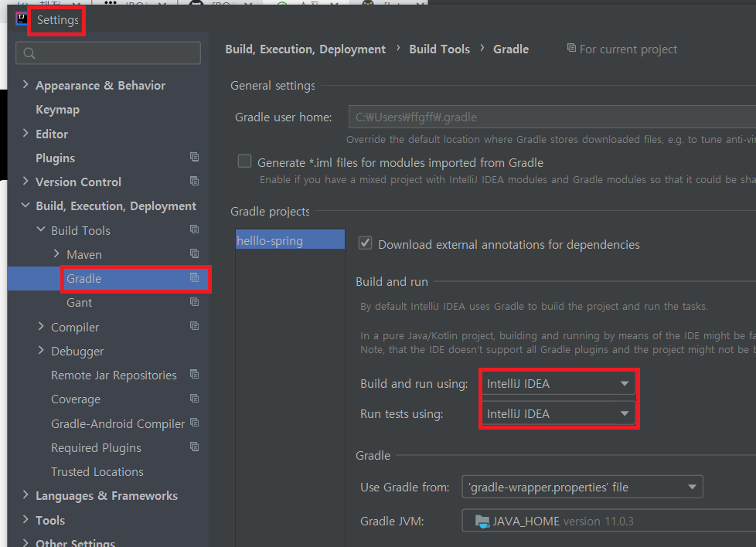Open the Run tests using dropdown
The width and height of the screenshot is (756, 547).
point(558,413)
